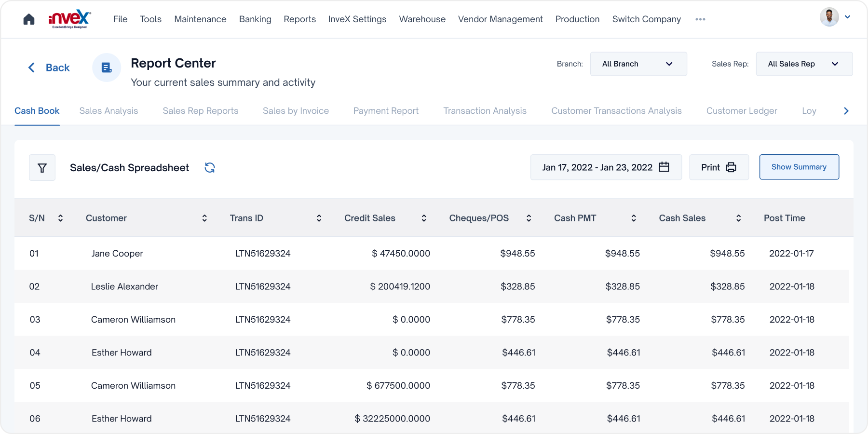The height and width of the screenshot is (434, 868).
Task: Go back using the Back link
Action: click(49, 68)
